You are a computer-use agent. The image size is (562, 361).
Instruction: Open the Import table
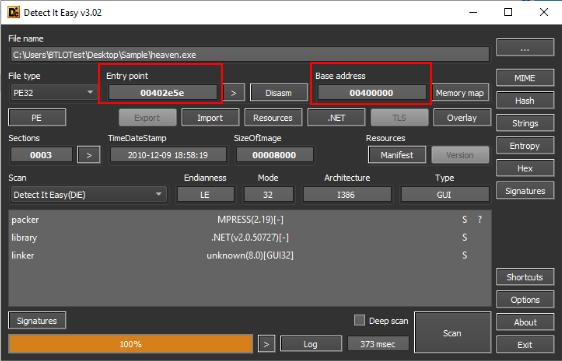[210, 118]
